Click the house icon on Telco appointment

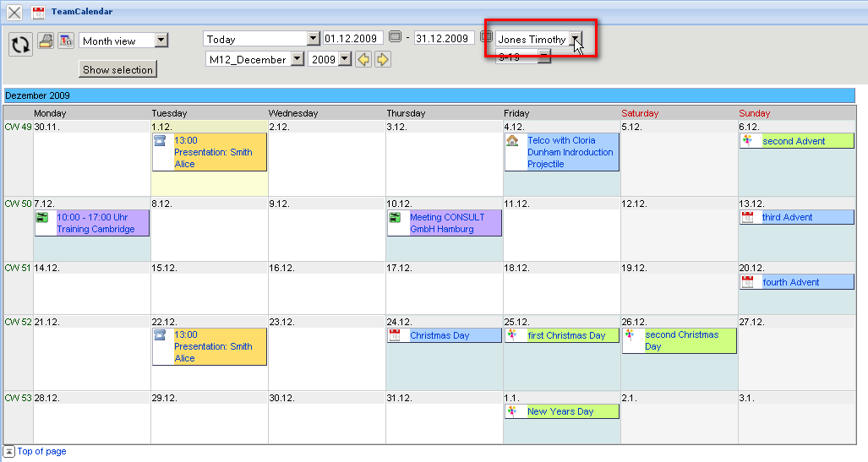click(x=512, y=141)
